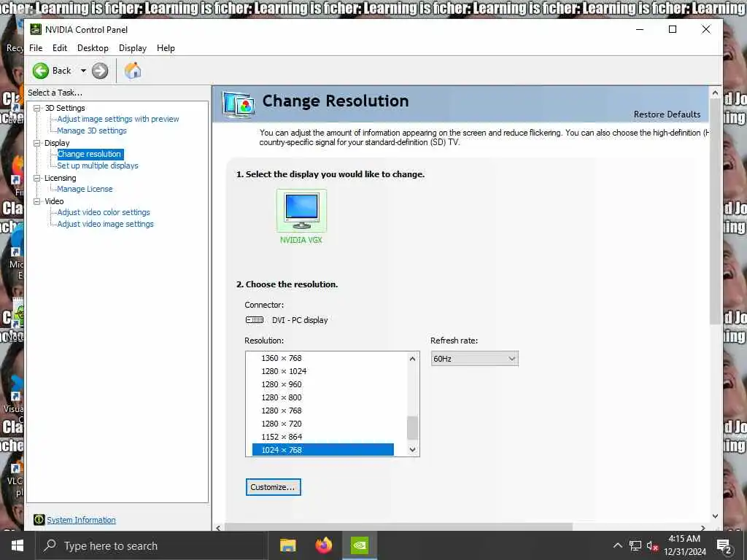Open Adjust video color settings

(x=104, y=212)
